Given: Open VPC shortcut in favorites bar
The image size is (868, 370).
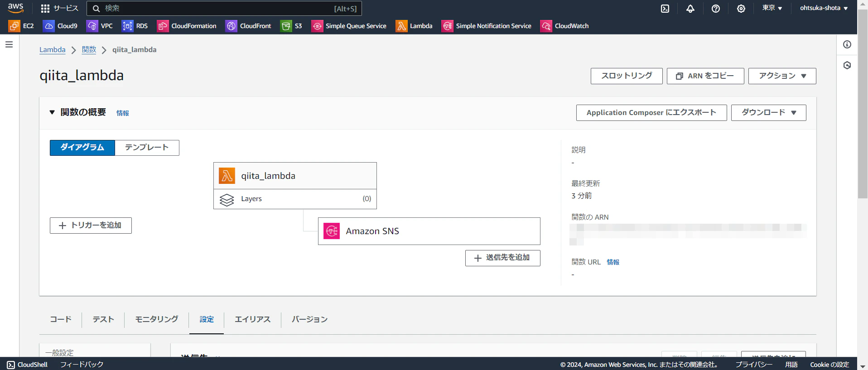Looking at the screenshot, I should [100, 26].
